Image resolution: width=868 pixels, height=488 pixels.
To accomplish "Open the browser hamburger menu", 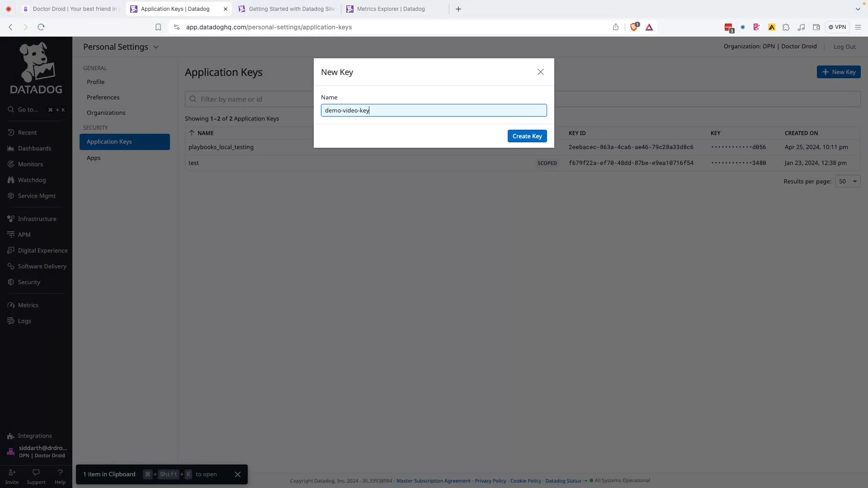I will click(858, 27).
